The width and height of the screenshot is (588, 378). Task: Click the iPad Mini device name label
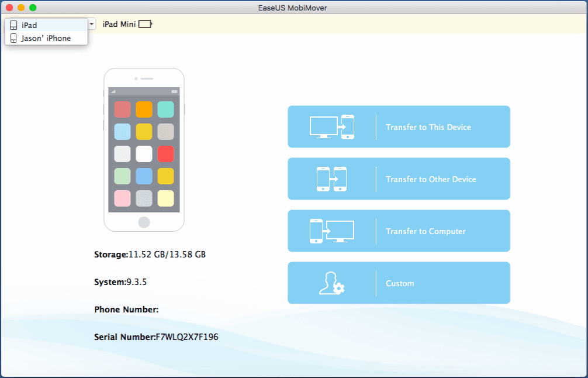[x=119, y=24]
